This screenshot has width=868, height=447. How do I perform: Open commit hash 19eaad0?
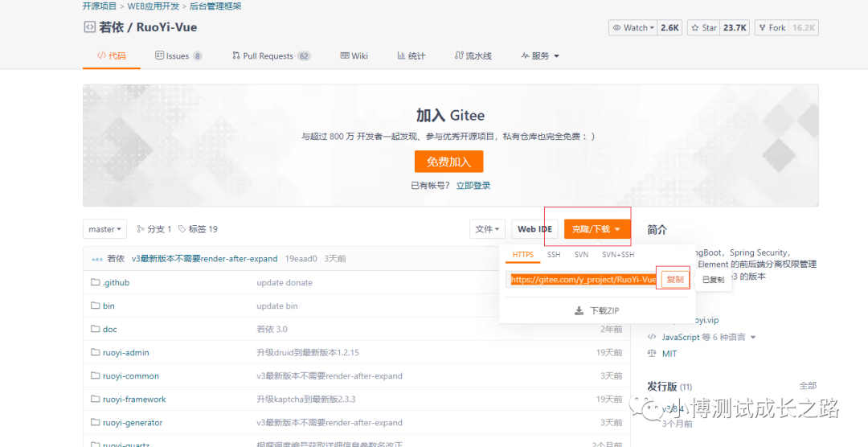pyautogui.click(x=301, y=259)
